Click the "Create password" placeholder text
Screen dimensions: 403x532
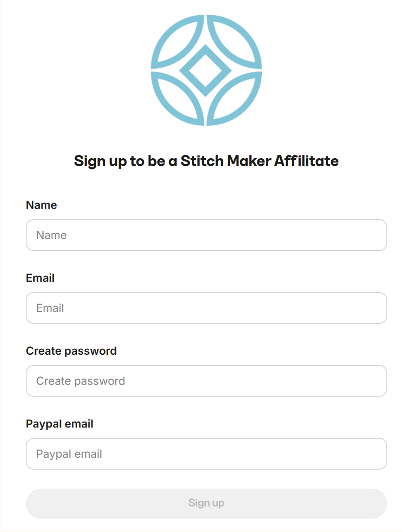(x=81, y=381)
